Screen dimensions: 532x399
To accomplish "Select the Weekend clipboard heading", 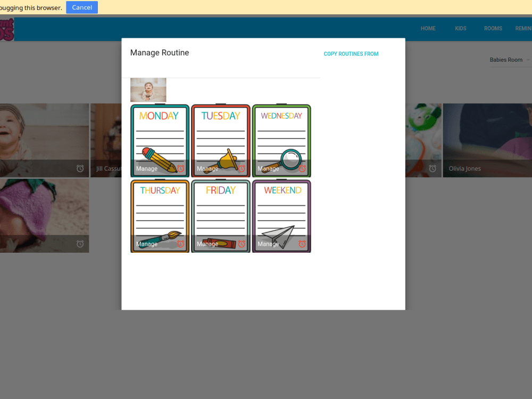I will tap(282, 190).
